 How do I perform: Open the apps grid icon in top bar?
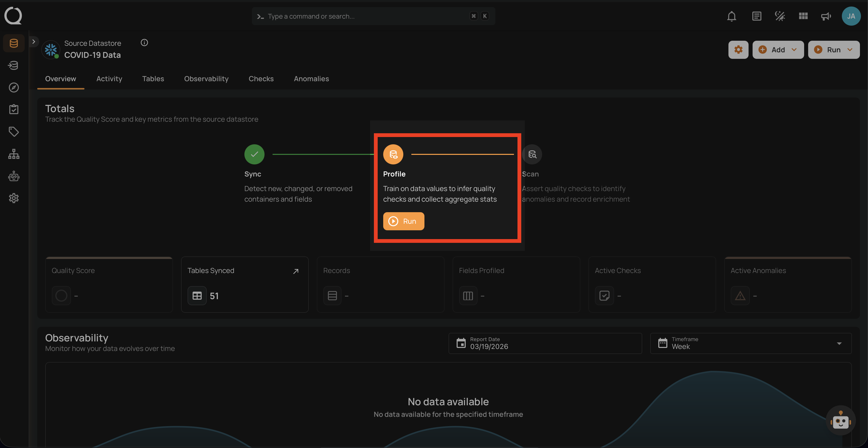tap(803, 16)
